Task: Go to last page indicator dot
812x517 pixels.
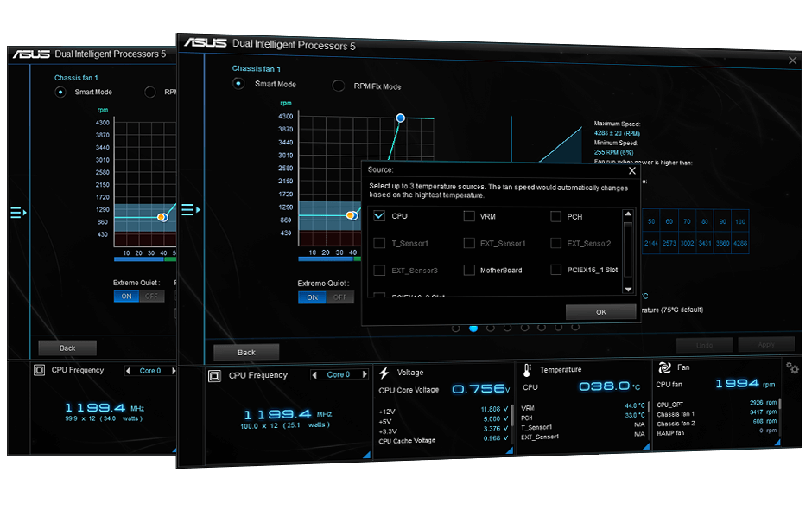Action: tap(574, 327)
